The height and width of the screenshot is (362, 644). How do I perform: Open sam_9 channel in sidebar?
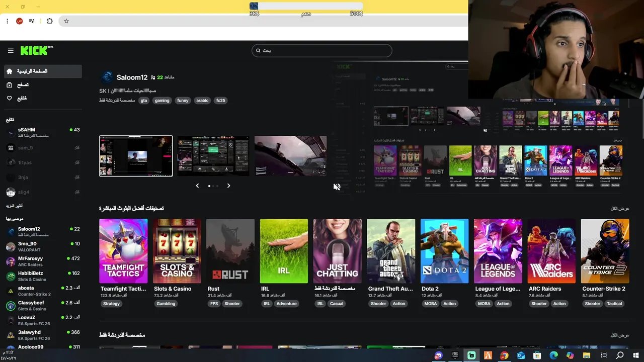pos(43,148)
